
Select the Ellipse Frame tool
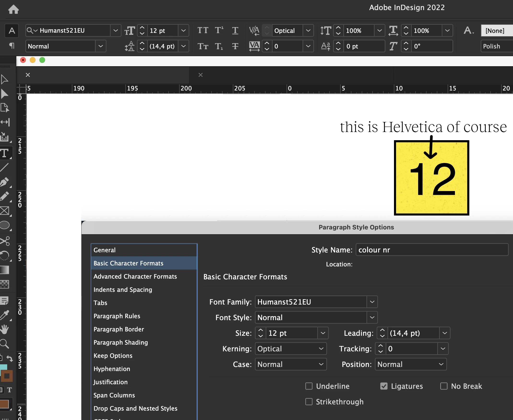pos(4,225)
